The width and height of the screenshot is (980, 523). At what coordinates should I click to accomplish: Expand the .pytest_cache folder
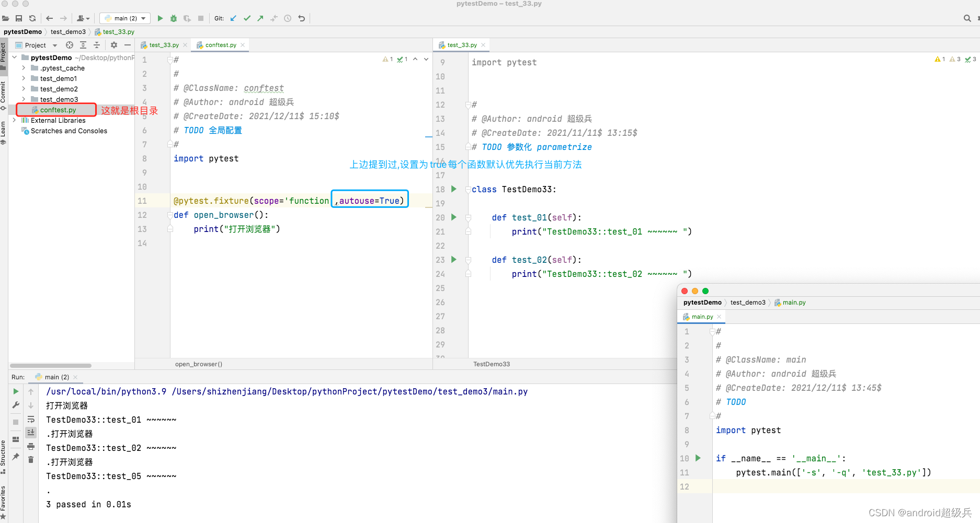(24, 68)
